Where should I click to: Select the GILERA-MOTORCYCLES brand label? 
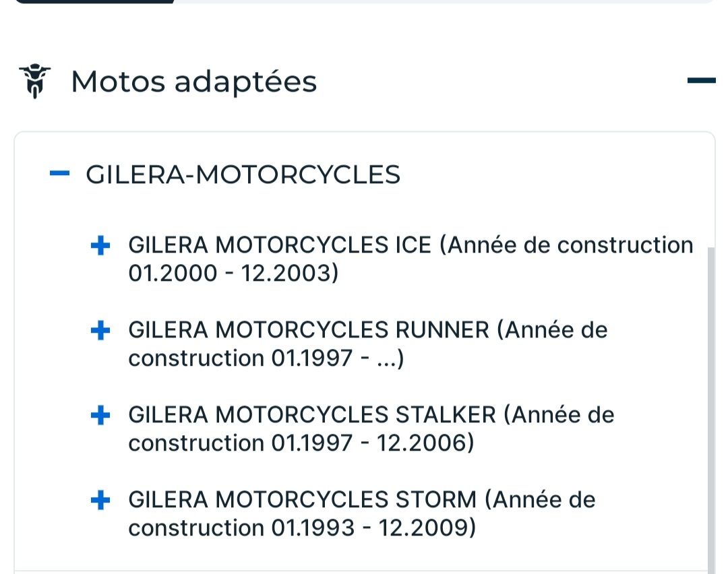(x=243, y=174)
